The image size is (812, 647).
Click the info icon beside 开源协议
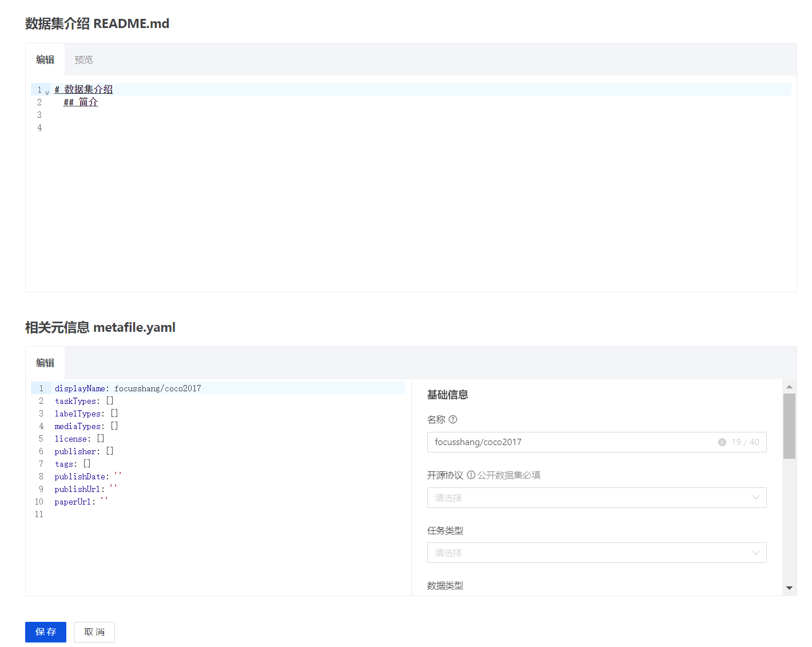(471, 475)
